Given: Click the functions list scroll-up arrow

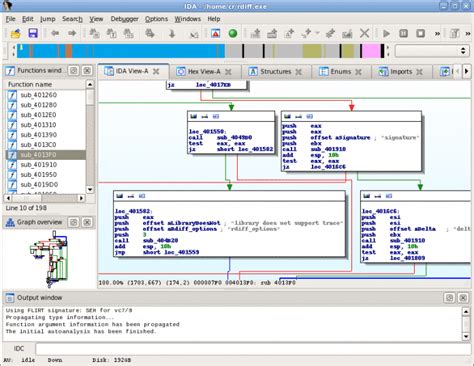Looking at the screenshot, I should point(90,84).
